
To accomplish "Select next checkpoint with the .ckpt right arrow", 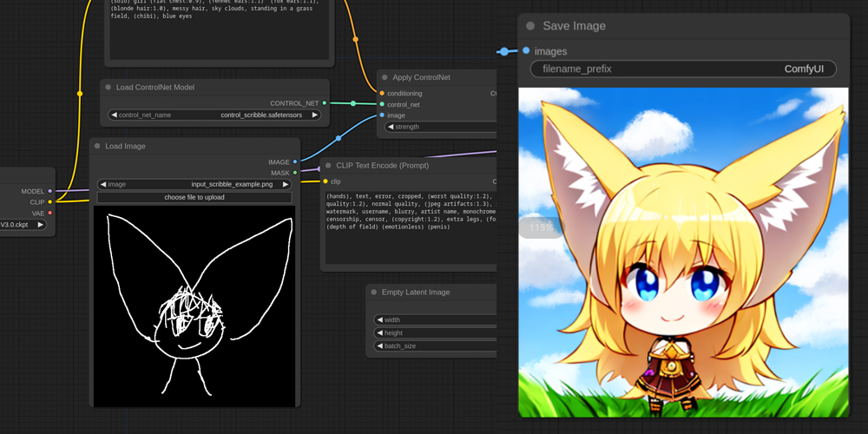I will (40, 225).
